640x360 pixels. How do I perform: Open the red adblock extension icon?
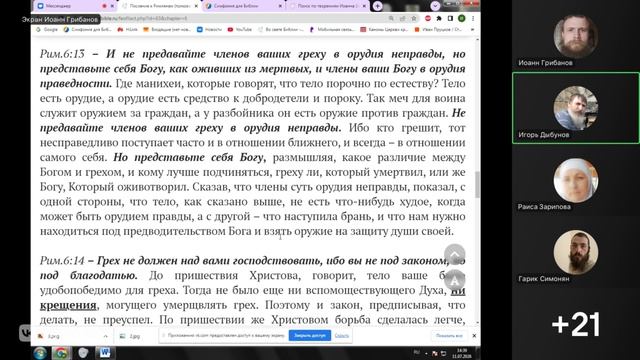click(x=428, y=18)
